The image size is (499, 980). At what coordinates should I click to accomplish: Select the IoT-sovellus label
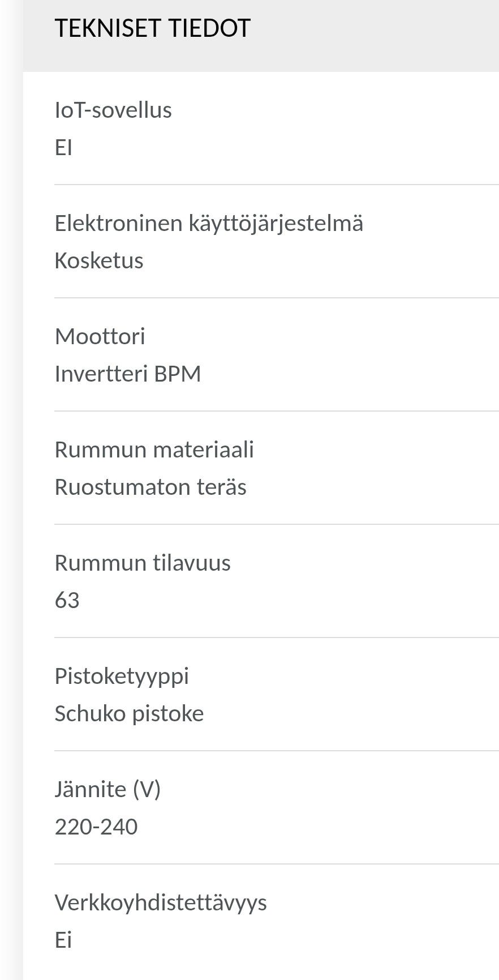click(x=113, y=110)
